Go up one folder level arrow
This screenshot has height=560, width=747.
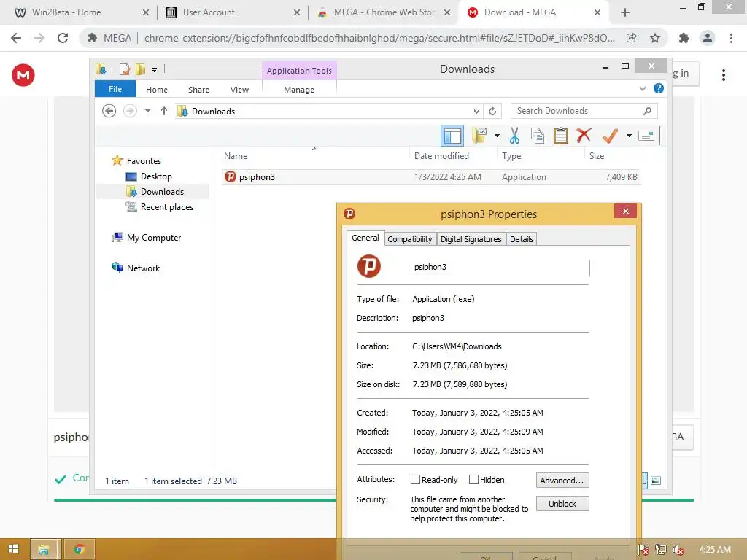point(164,111)
